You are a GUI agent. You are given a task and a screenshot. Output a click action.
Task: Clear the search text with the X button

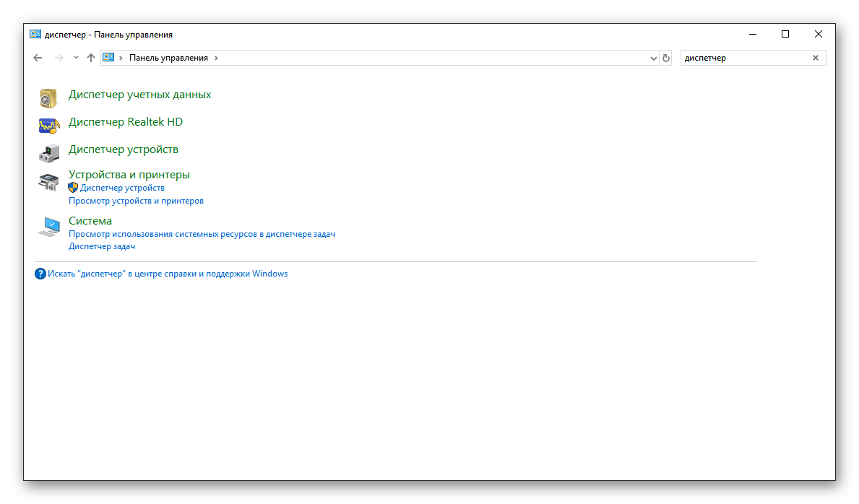816,58
